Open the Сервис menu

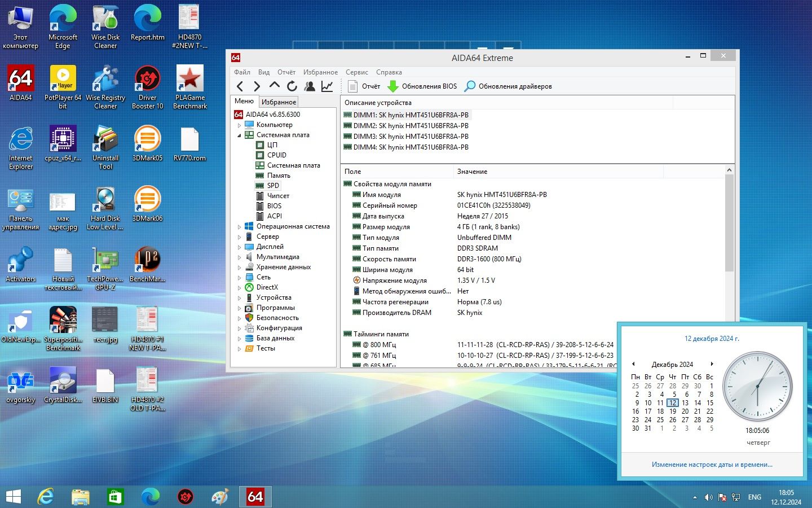357,72
